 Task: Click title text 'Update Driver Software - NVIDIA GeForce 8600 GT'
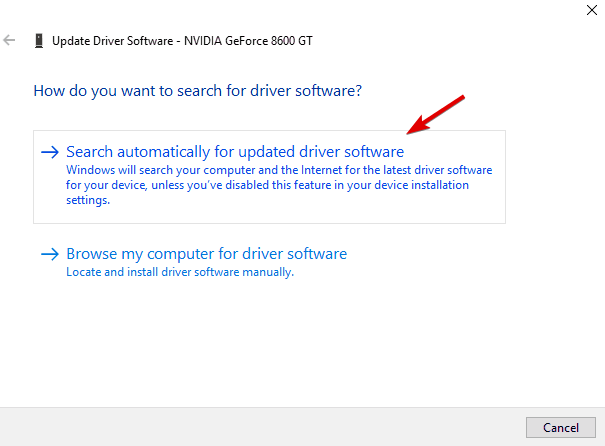[x=182, y=41]
